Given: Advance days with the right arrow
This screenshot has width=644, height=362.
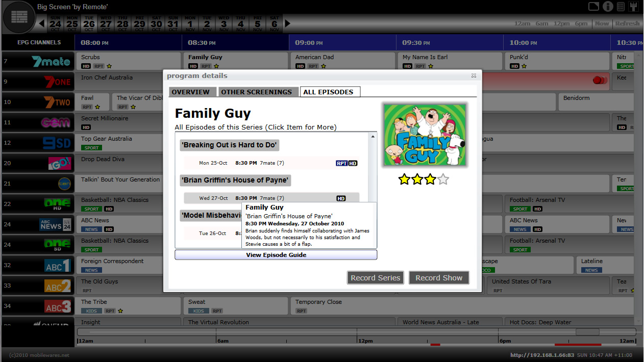Looking at the screenshot, I should coord(287,23).
